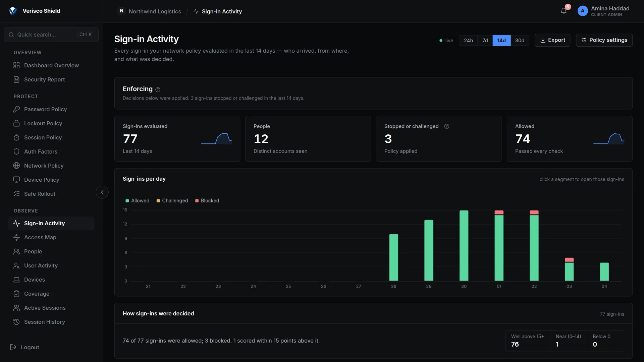The width and height of the screenshot is (644, 362).
Task: Collapse the sidebar with the chevron button
Action: click(102, 192)
